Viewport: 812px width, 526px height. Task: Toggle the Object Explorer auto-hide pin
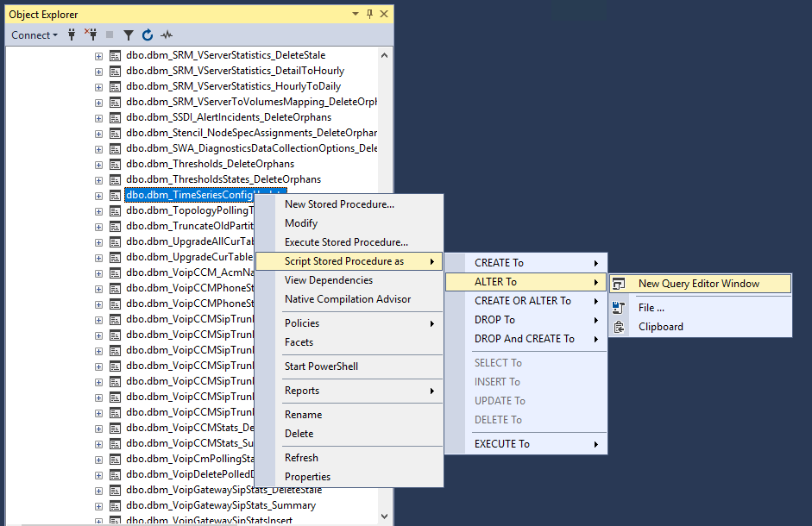point(369,14)
